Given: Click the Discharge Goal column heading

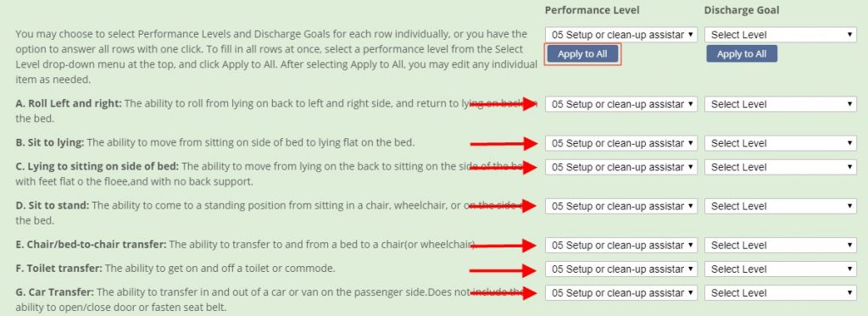Looking at the screenshot, I should pos(741,10).
